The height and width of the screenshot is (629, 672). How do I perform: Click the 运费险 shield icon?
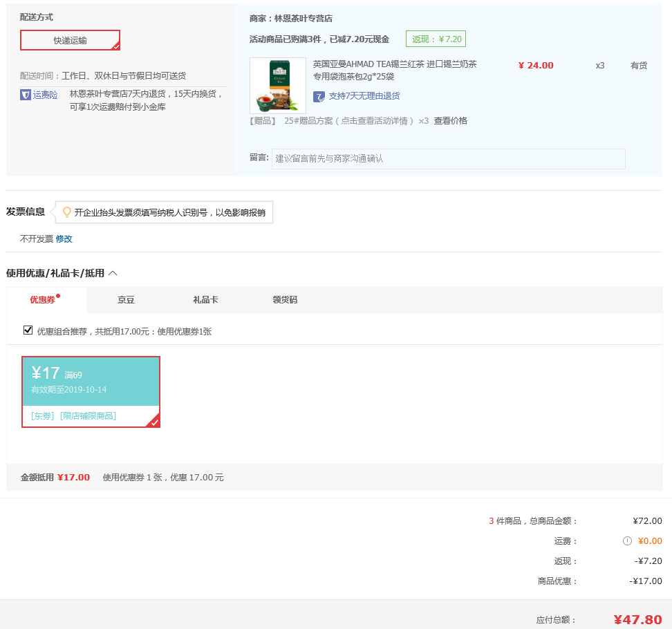tap(26, 95)
